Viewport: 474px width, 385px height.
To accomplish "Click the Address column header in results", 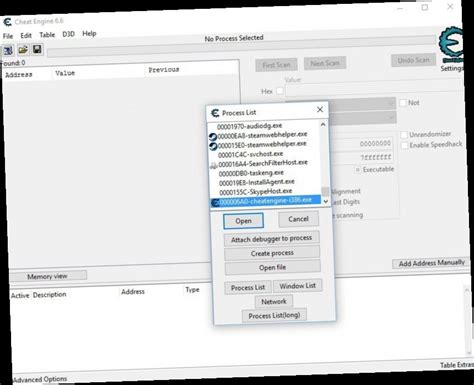I will [x=19, y=75].
